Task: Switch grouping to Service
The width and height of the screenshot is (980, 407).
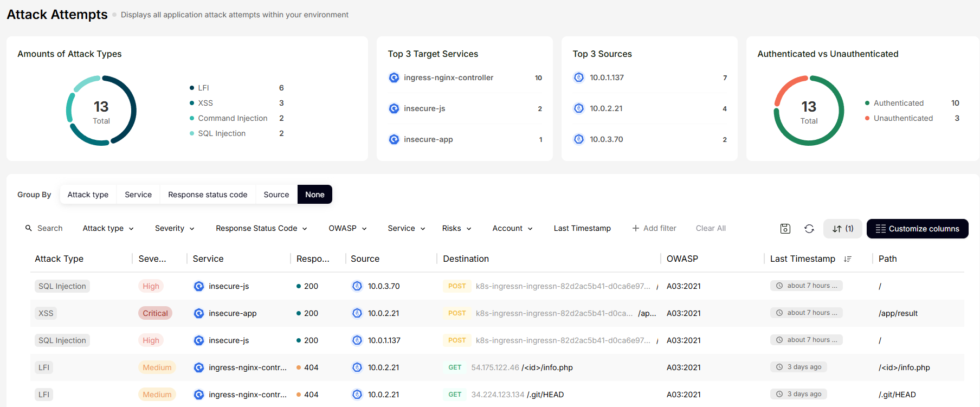Action: coord(138,195)
